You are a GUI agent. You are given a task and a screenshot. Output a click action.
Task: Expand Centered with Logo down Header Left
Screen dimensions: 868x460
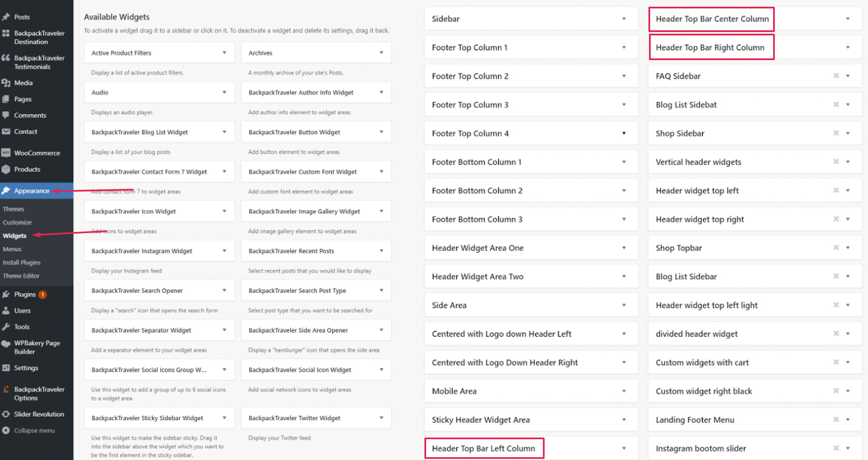(x=624, y=334)
